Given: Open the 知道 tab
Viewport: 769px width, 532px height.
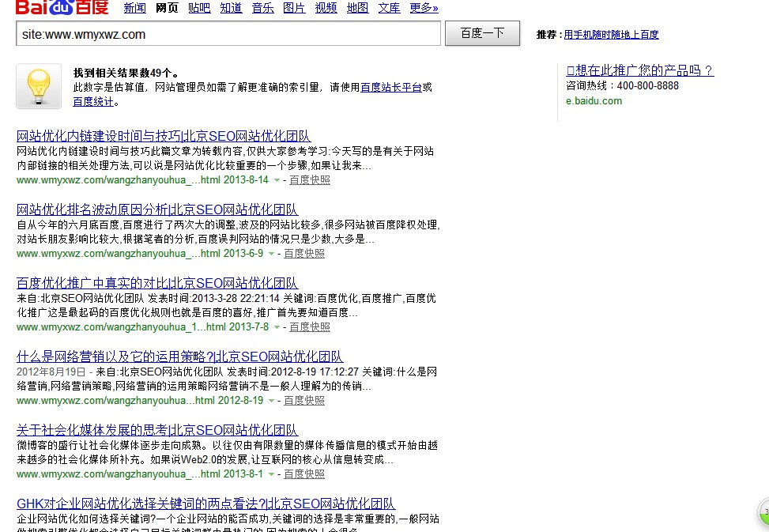Looking at the screenshot, I should 231,8.
